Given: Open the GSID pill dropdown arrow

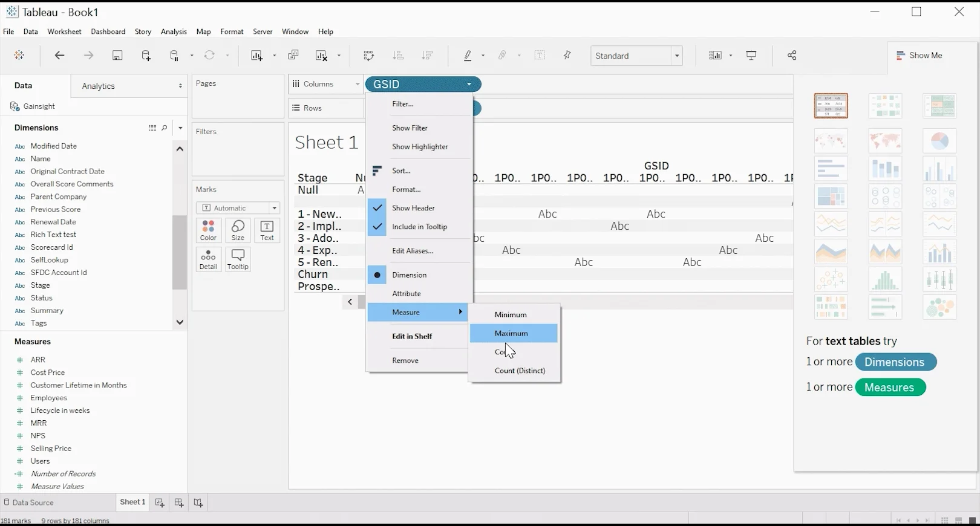Looking at the screenshot, I should tap(469, 85).
